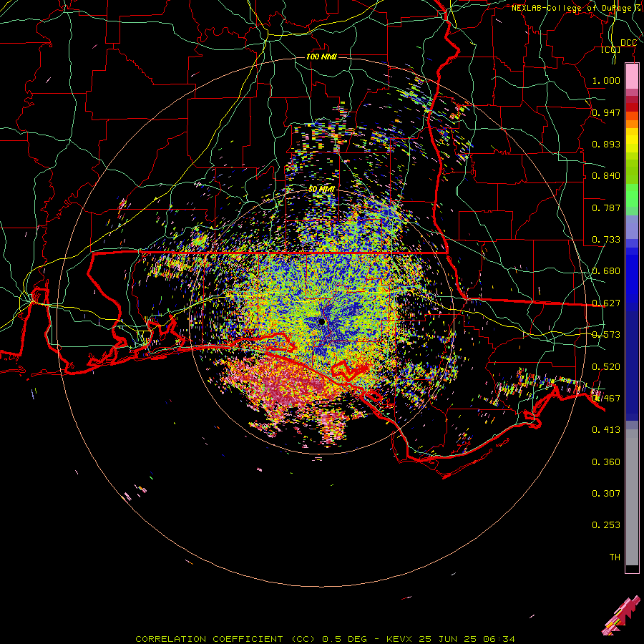Select the 0.893 legend value
Viewport: 644px width, 644px height.
coord(606,144)
